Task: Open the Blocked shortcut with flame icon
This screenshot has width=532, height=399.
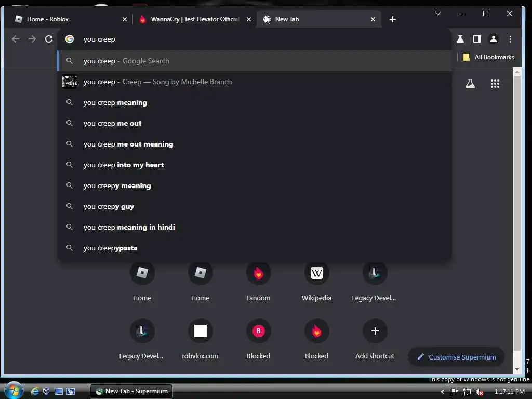Action: coord(316,340)
